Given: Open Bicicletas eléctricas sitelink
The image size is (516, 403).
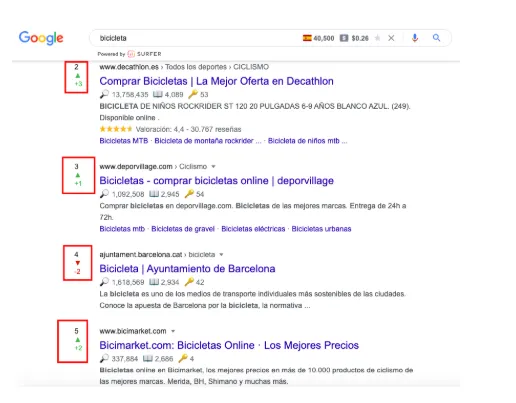Looking at the screenshot, I should tap(253, 229).
